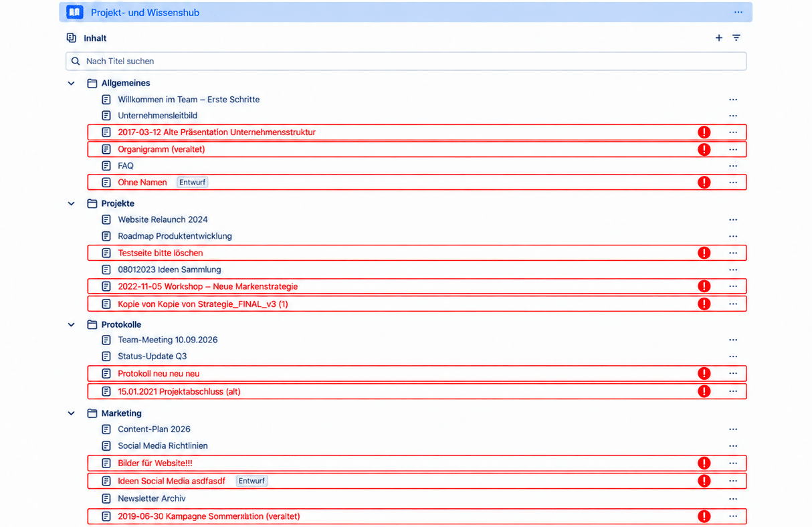Viewport: 812px width, 527px height.
Task: Collapse the Allgemeines folder
Action: click(x=72, y=83)
